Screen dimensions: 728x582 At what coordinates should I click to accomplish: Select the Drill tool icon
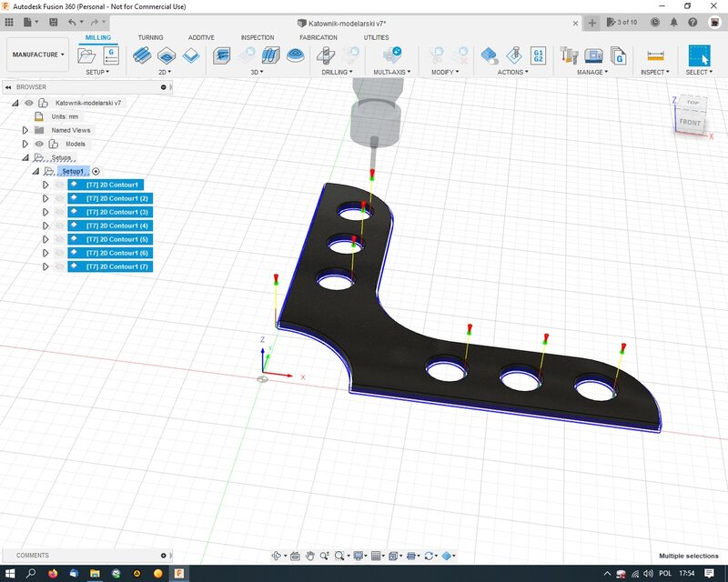pyautogui.click(x=326, y=55)
